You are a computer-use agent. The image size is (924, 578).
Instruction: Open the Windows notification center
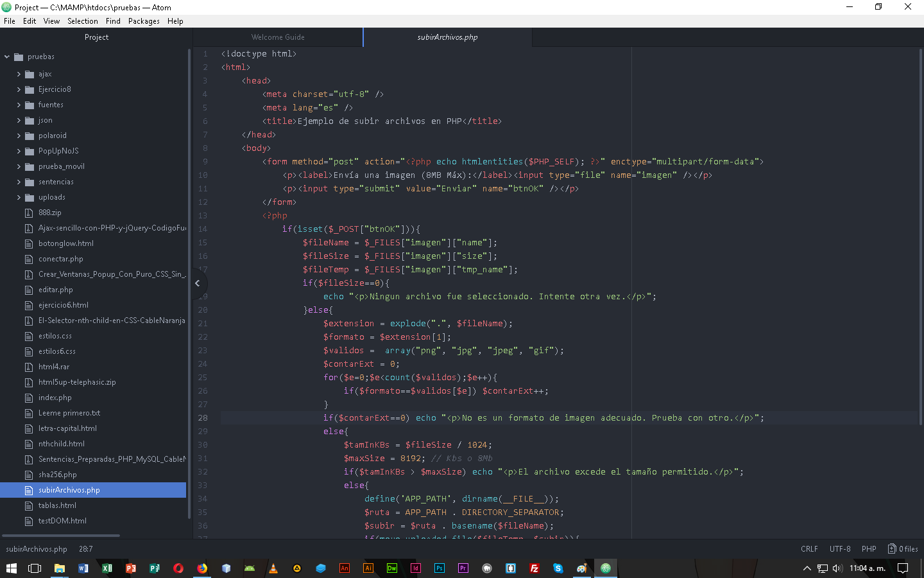click(903, 568)
